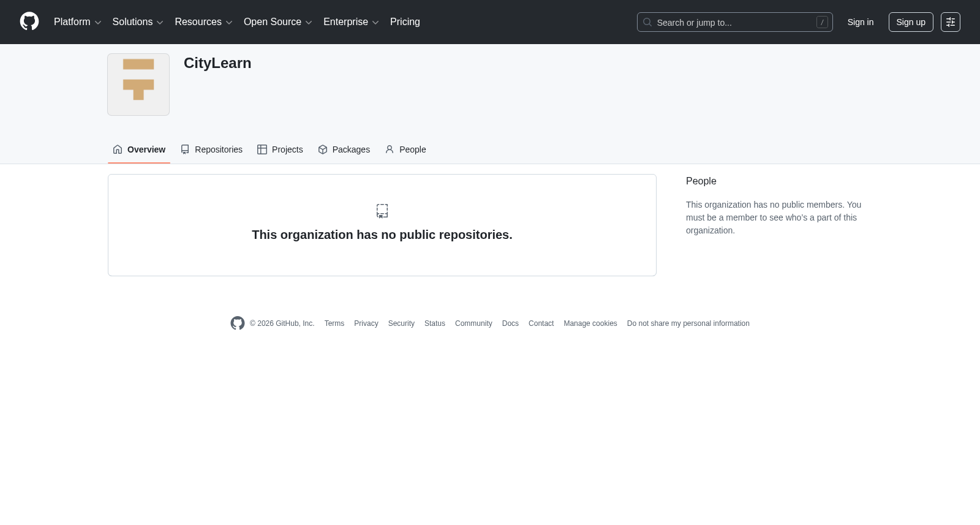Viewport: 980px width, 525px height.
Task: Open the Security footer link
Action: click(x=401, y=323)
